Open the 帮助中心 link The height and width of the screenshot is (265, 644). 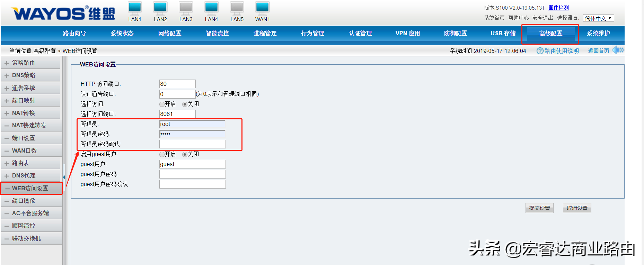pyautogui.click(x=518, y=18)
